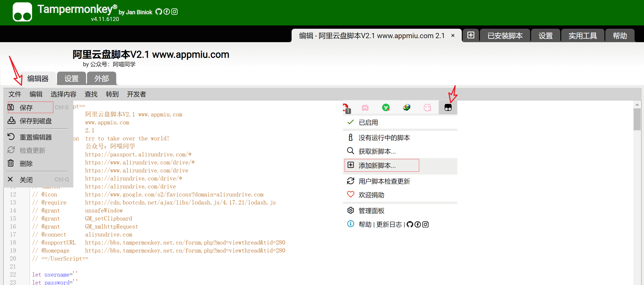Choose 删除 from the file menu
Screen dimensions: 644x285
[x=38, y=164]
